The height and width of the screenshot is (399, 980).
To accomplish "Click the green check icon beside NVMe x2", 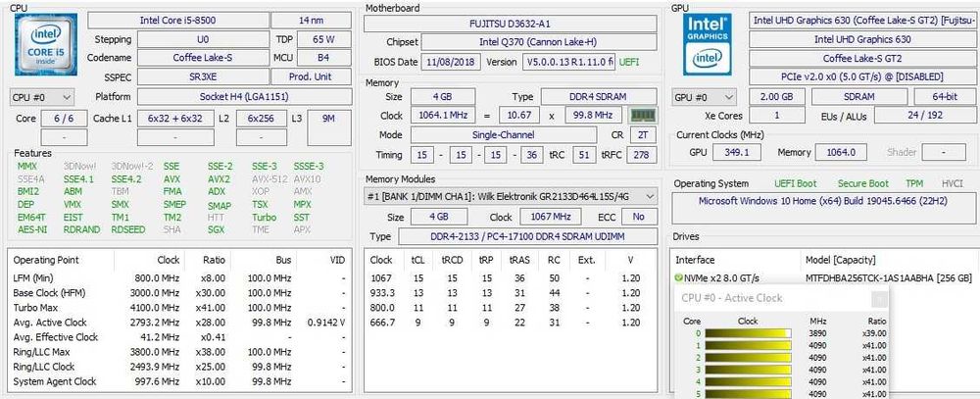I will coord(679,278).
